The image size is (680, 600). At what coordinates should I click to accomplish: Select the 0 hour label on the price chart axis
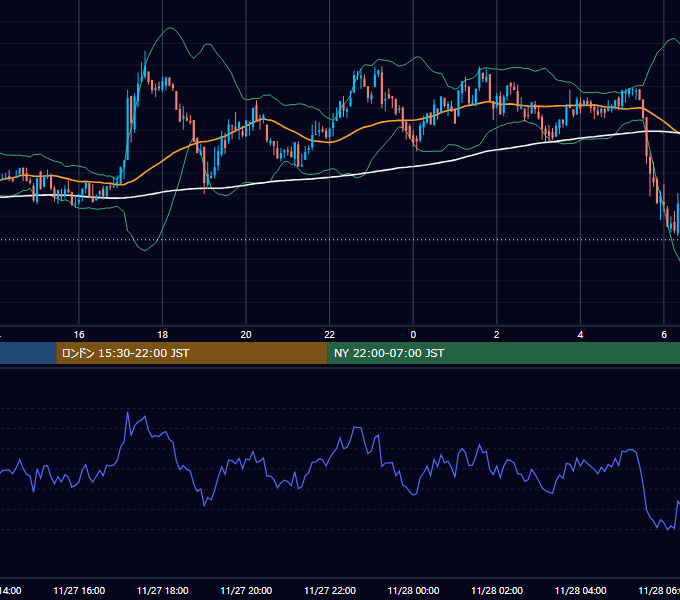coord(413,335)
